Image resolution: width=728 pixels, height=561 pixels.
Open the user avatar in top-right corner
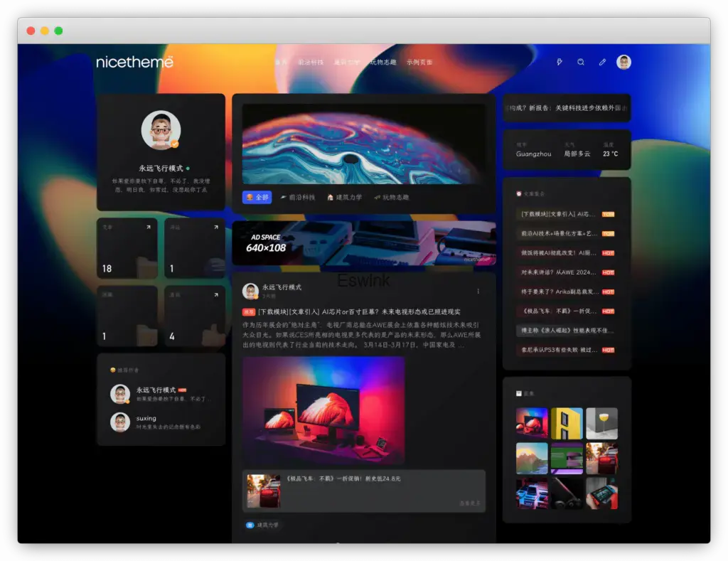623,63
